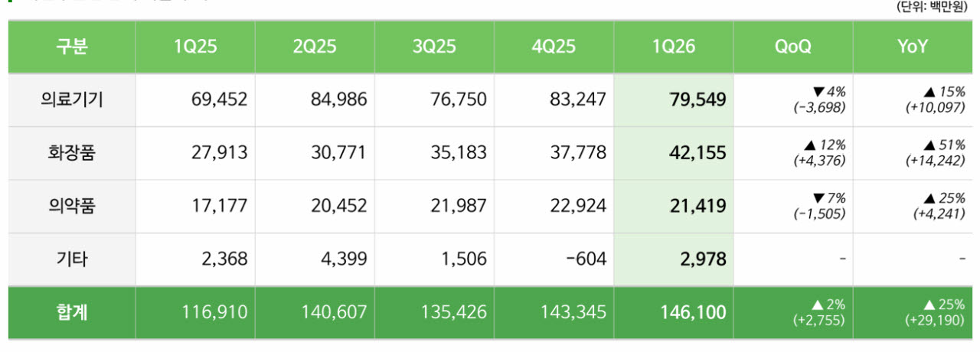Select the 구분 header cell

point(72,47)
